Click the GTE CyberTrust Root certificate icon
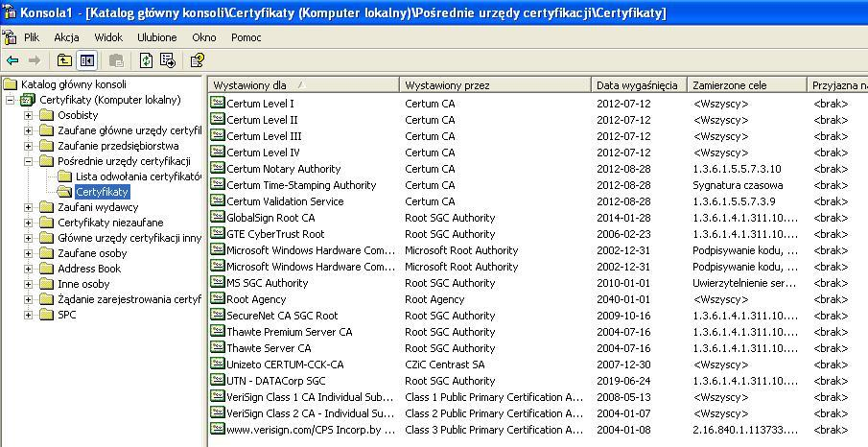868x447 pixels. click(218, 233)
